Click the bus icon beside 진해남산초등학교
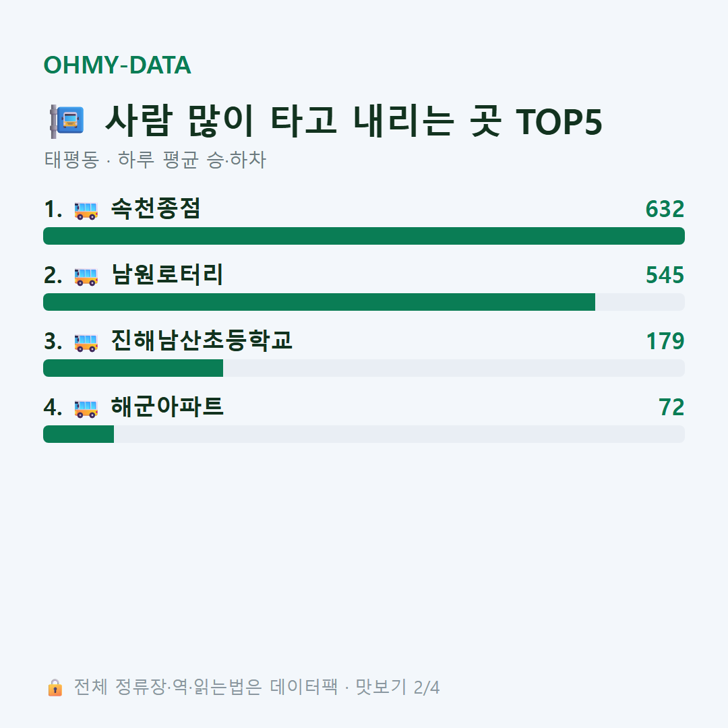This screenshot has height=728, width=728. pos(86,342)
